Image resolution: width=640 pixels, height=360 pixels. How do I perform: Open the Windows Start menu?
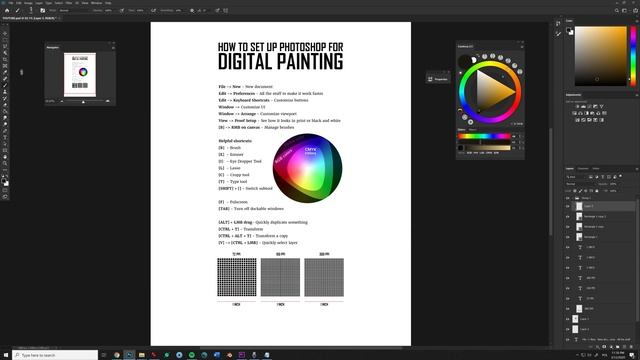coord(6,355)
